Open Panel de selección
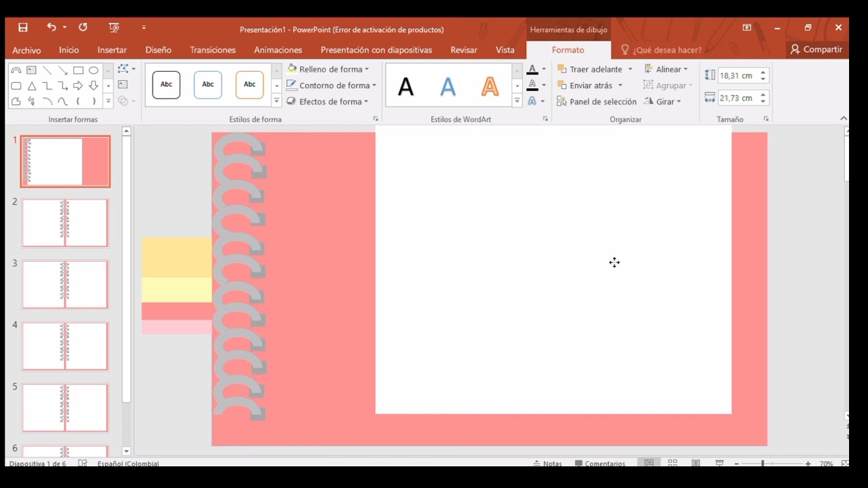868x488 pixels. click(597, 102)
